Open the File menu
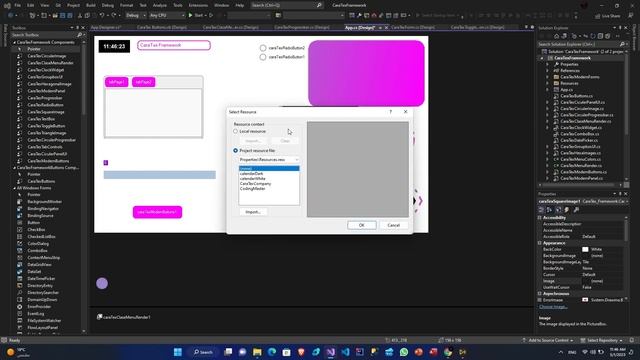The height and width of the screenshot is (360, 640). (18, 5)
